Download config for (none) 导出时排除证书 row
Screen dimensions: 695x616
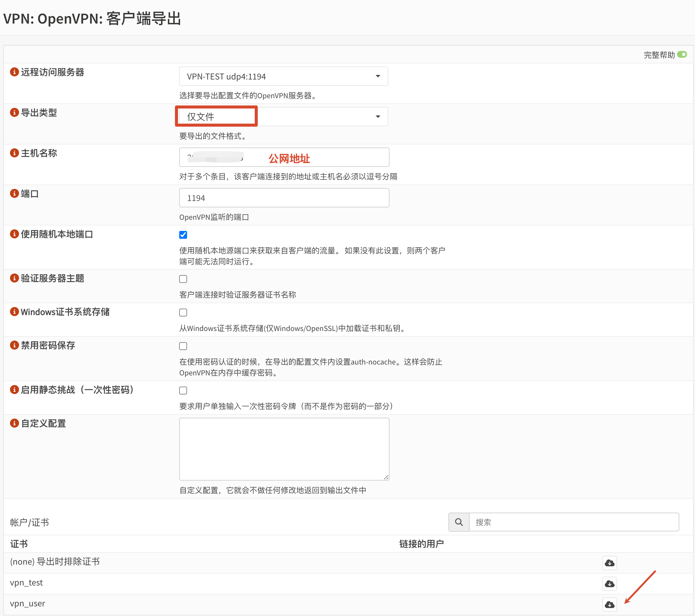click(x=609, y=563)
